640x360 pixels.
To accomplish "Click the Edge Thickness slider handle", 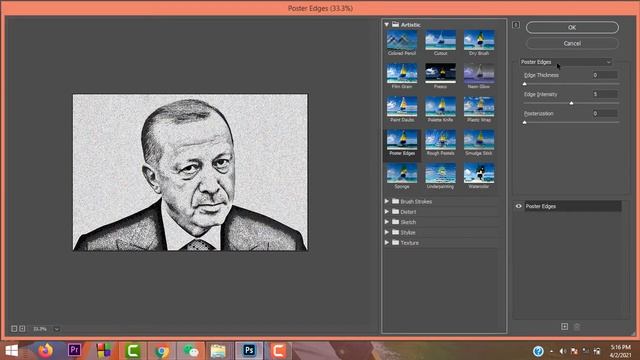I will [524, 84].
